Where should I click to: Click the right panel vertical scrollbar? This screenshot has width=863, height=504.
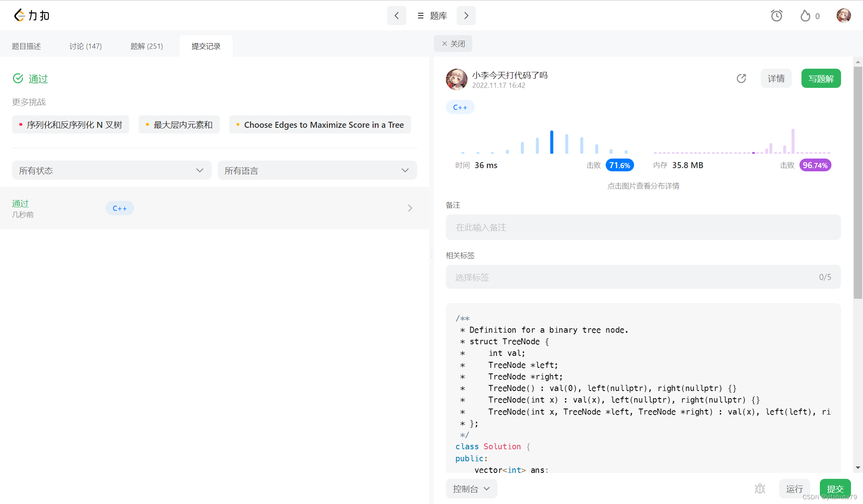858,183
